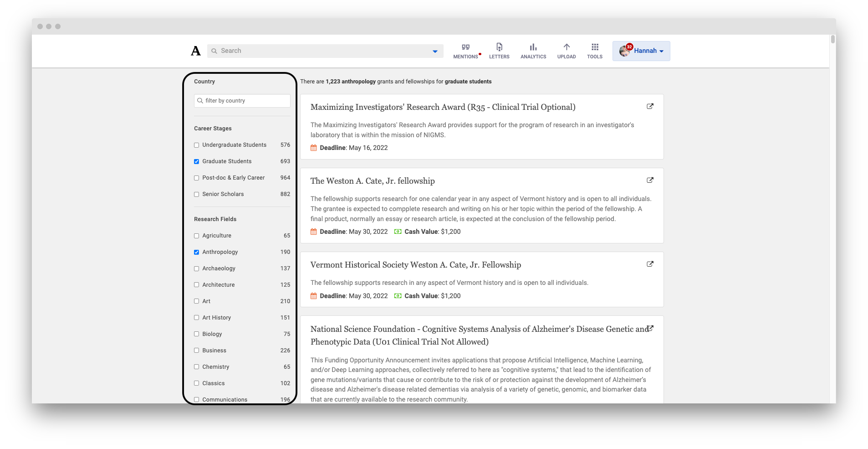
Task: Toggle the Architecture filter checkbox
Action: coord(197,285)
